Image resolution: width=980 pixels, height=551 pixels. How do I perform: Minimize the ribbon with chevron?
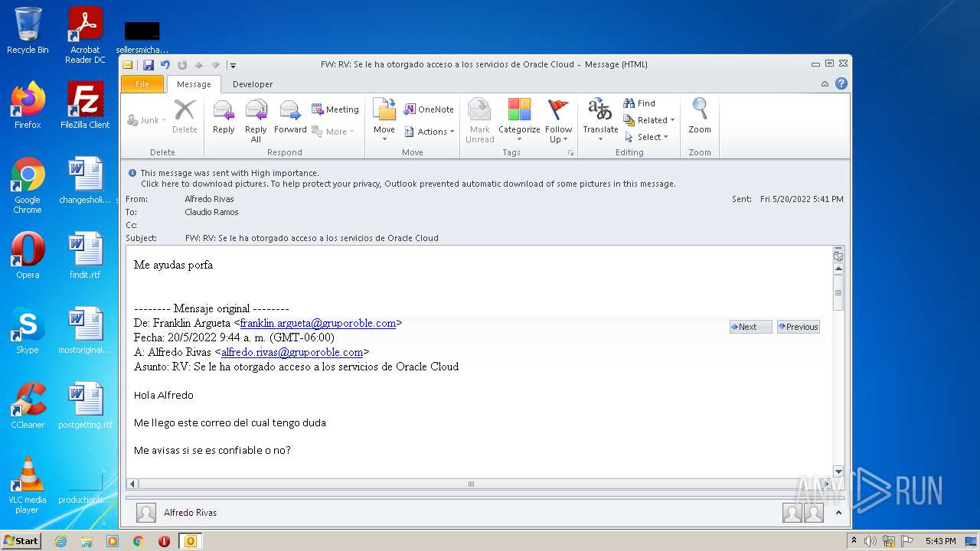pyautogui.click(x=825, y=84)
